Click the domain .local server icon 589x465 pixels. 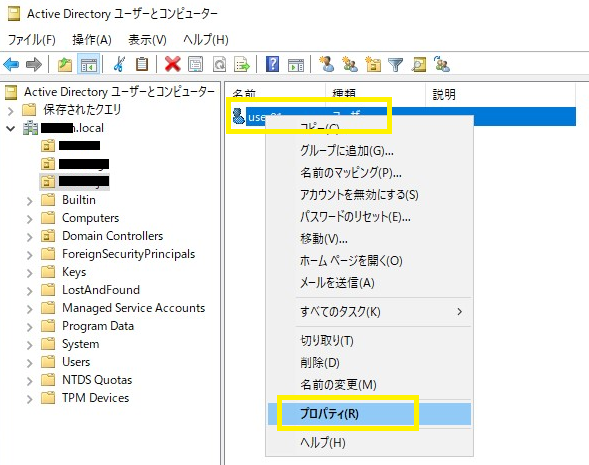click(30, 128)
